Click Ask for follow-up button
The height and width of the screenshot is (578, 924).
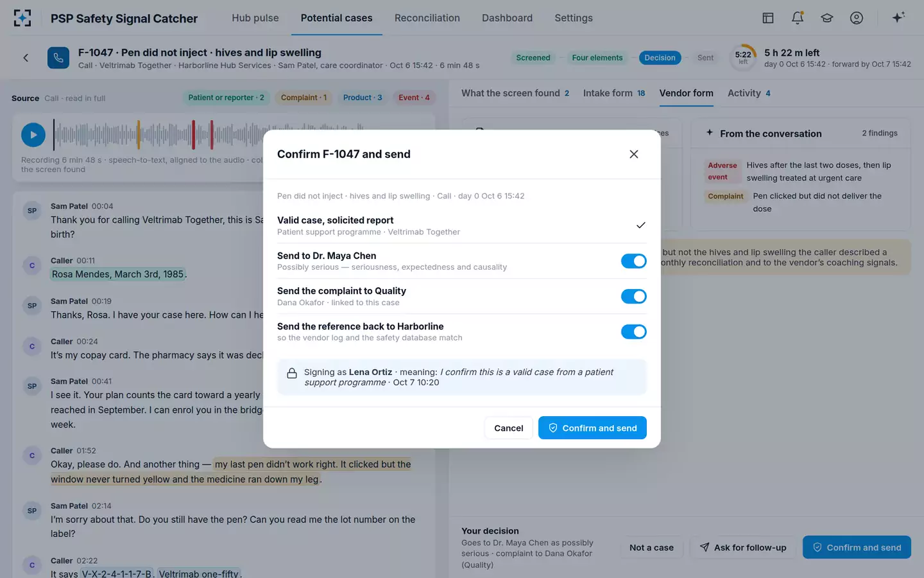pyautogui.click(x=743, y=547)
